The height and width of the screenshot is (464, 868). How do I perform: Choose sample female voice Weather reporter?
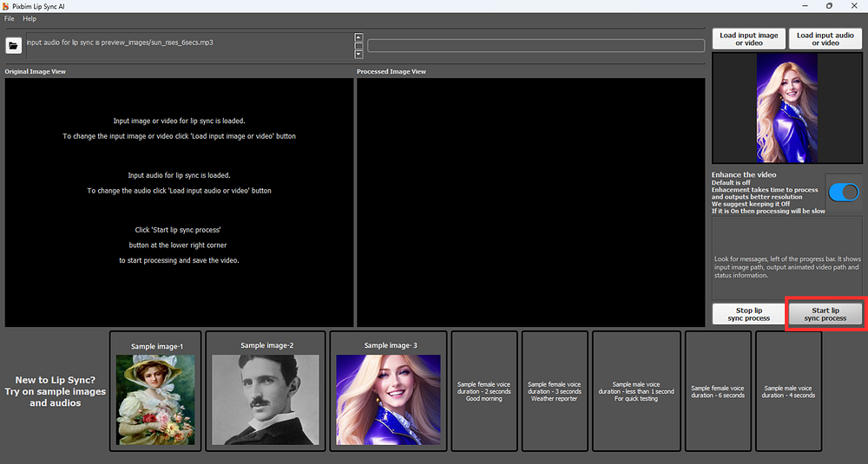tap(554, 391)
